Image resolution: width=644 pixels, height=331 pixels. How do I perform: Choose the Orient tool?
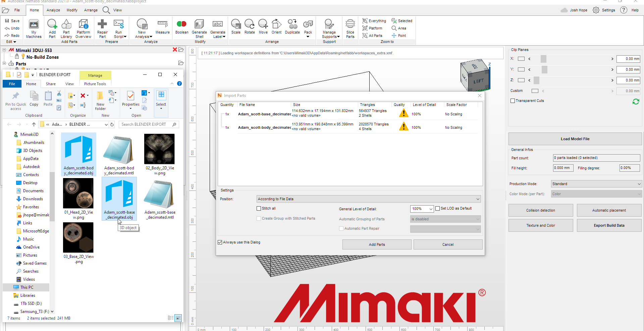pyautogui.click(x=276, y=27)
